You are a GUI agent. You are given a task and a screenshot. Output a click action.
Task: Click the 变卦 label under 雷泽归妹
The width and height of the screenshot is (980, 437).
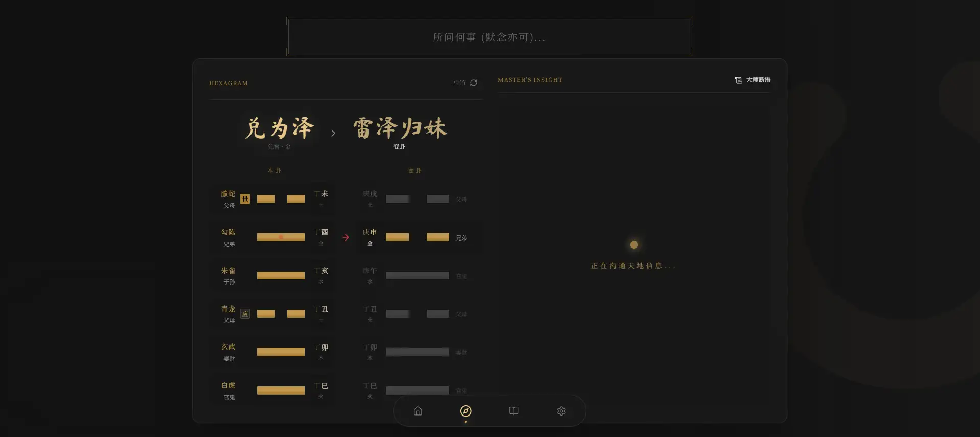coord(399,147)
